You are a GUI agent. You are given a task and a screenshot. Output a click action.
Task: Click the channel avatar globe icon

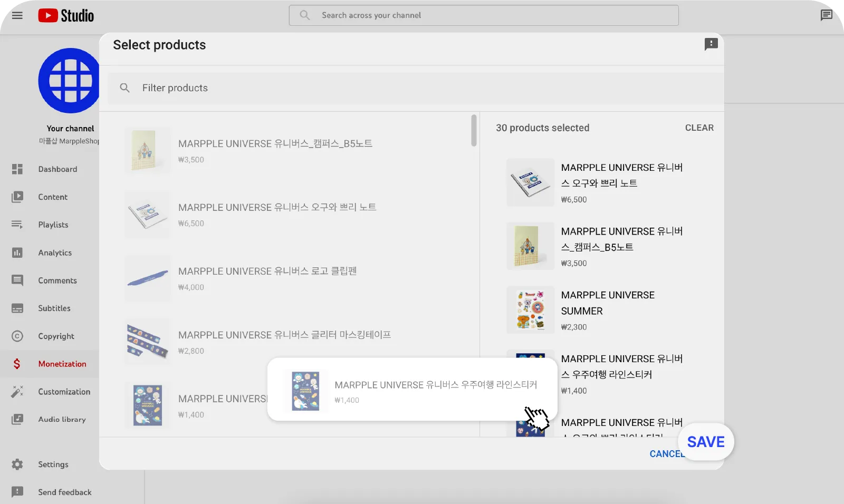(x=69, y=81)
